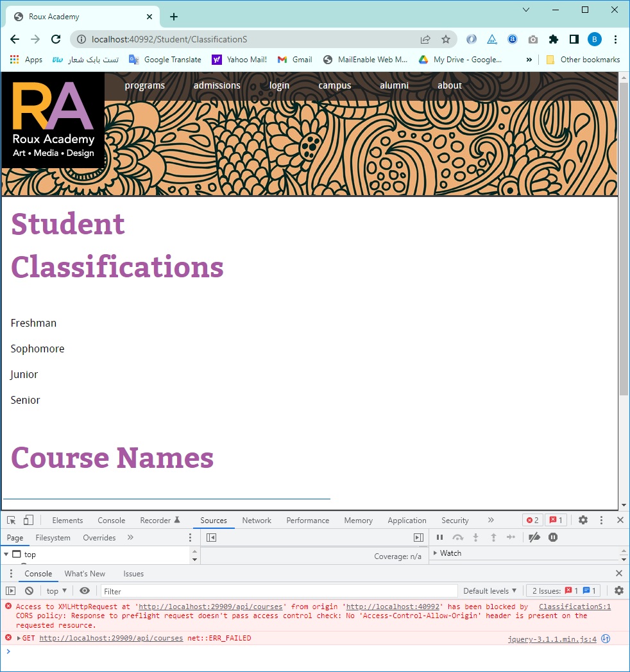Toggle pause on exceptions button
This screenshot has width=630, height=672.
click(553, 537)
